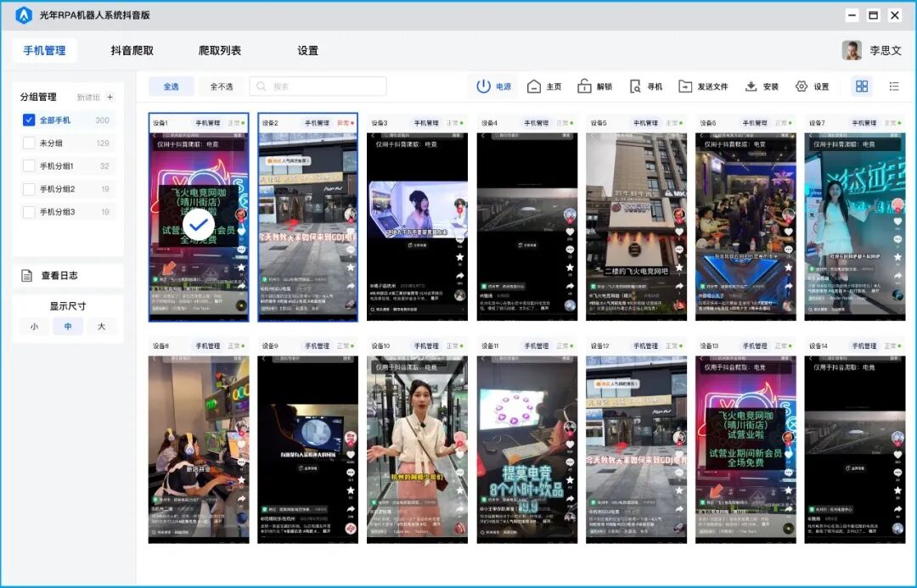Click the home (主页) toolbar icon
917x588 pixels.
tap(534, 87)
